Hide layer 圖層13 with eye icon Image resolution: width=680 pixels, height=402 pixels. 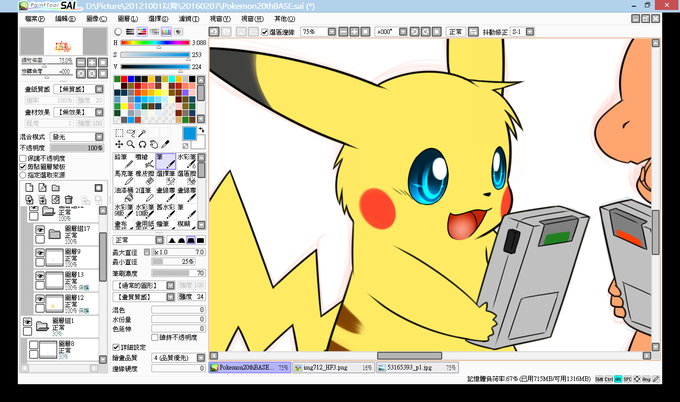(40, 276)
